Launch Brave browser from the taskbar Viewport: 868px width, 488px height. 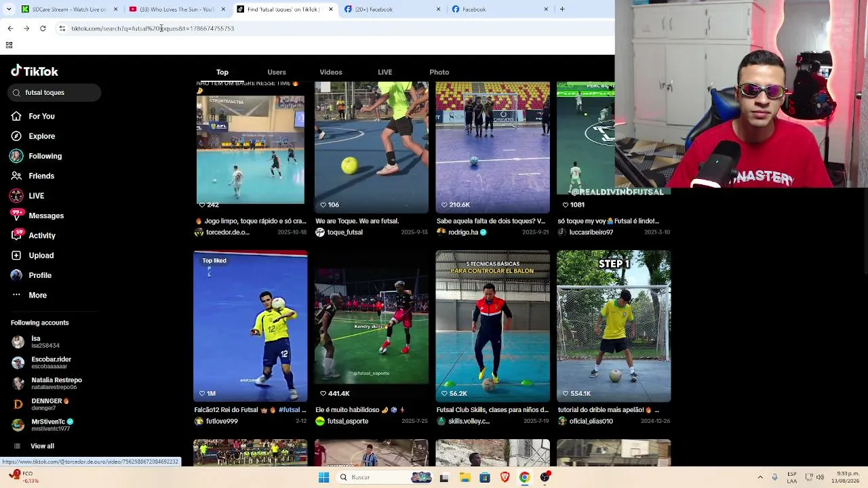[505, 477]
